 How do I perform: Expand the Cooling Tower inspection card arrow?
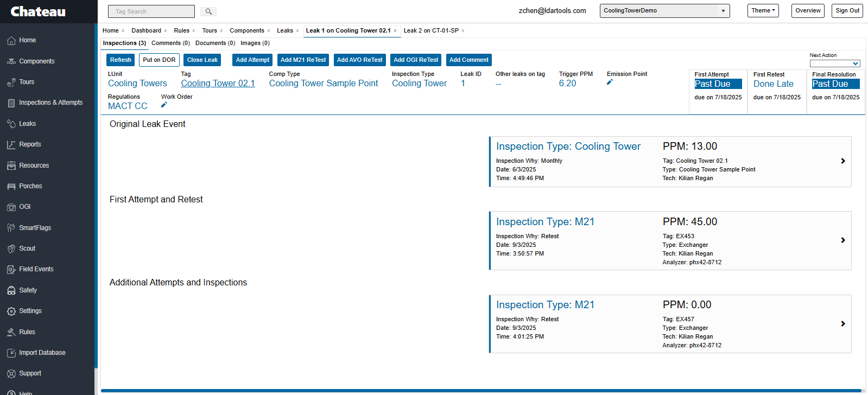point(842,161)
